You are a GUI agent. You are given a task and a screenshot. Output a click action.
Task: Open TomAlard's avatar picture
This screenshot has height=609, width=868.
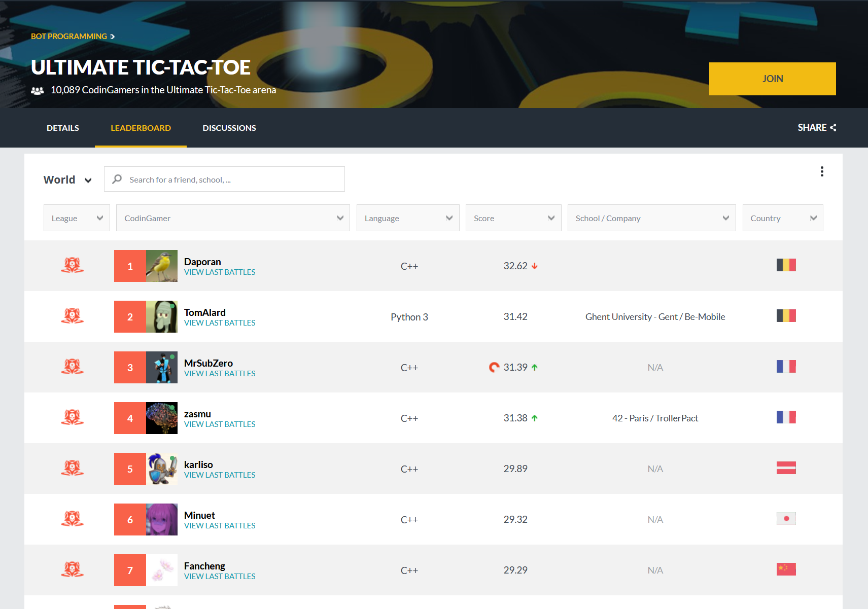pos(162,316)
